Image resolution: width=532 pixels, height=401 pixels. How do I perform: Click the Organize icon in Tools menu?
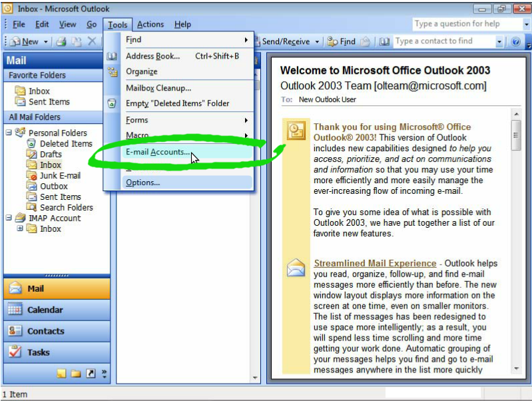(x=112, y=72)
